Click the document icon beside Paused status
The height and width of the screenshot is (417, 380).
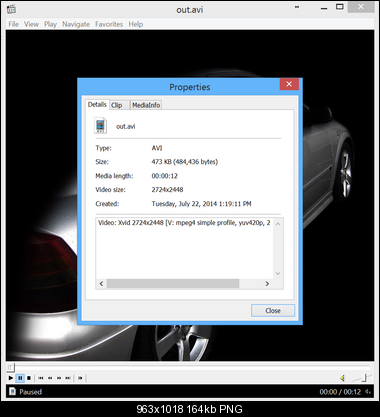tap(12, 391)
